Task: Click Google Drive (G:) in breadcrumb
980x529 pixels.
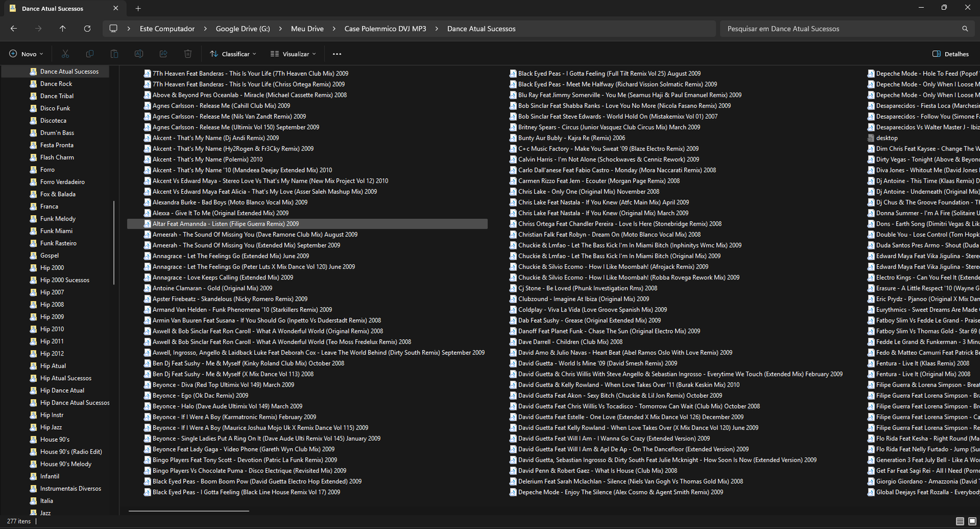Action: point(243,29)
